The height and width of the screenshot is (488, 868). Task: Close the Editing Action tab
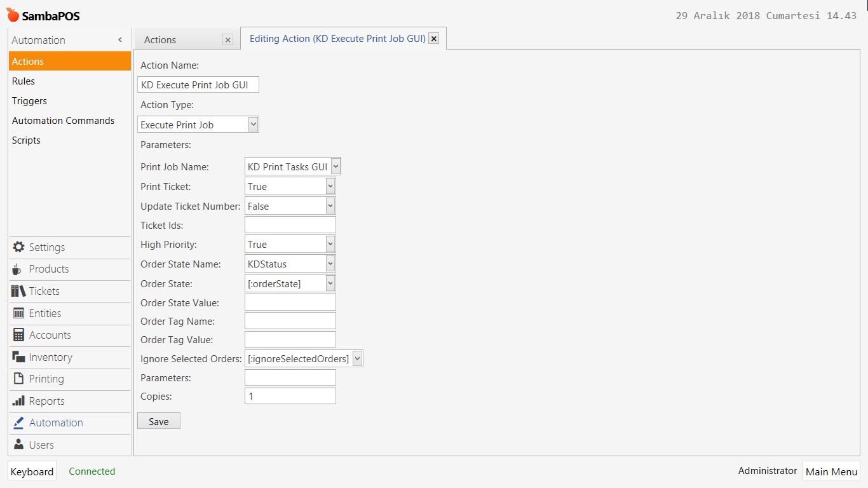pos(433,39)
